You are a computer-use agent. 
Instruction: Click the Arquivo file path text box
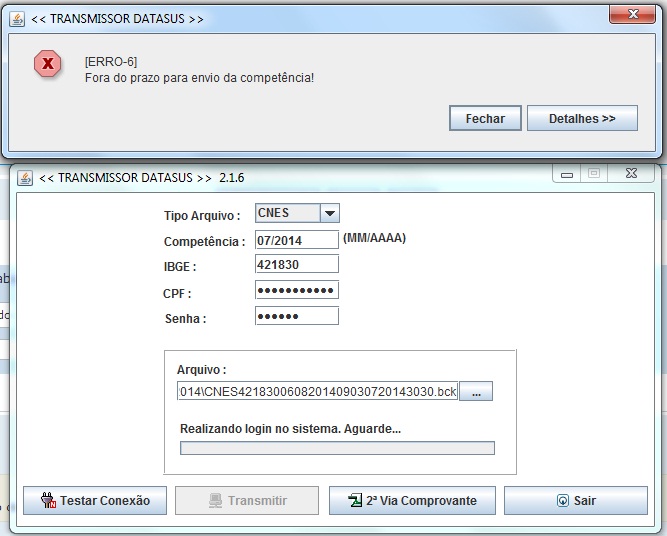(317, 392)
